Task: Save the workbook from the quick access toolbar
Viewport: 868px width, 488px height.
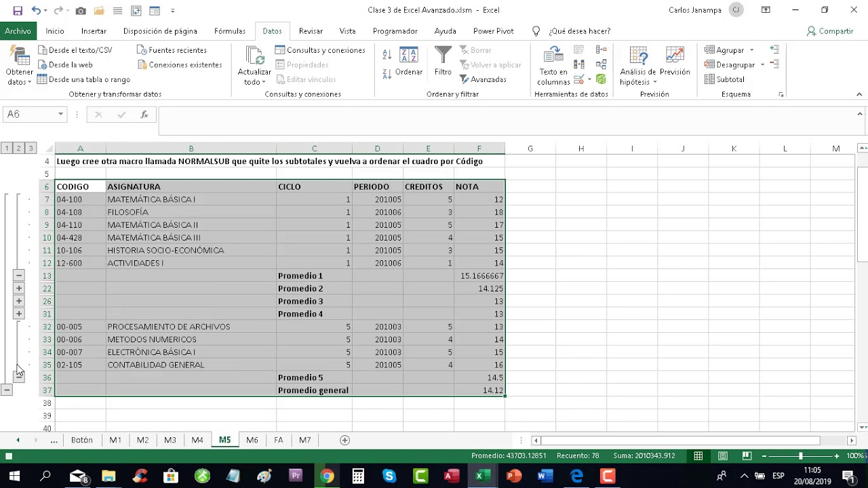Action: pyautogui.click(x=18, y=10)
